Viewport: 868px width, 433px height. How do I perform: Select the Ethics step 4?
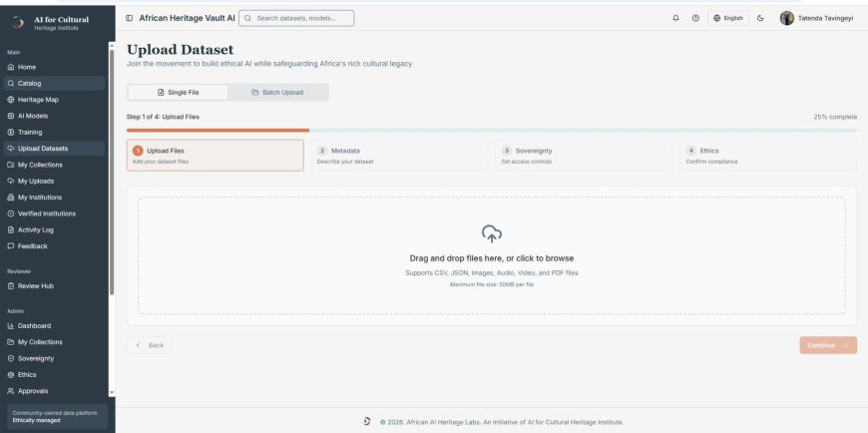(767, 155)
